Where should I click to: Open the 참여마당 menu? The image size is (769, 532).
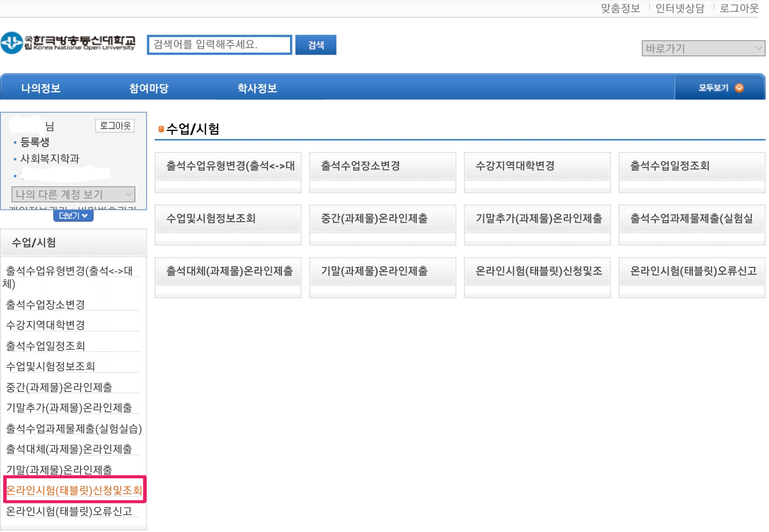[149, 88]
